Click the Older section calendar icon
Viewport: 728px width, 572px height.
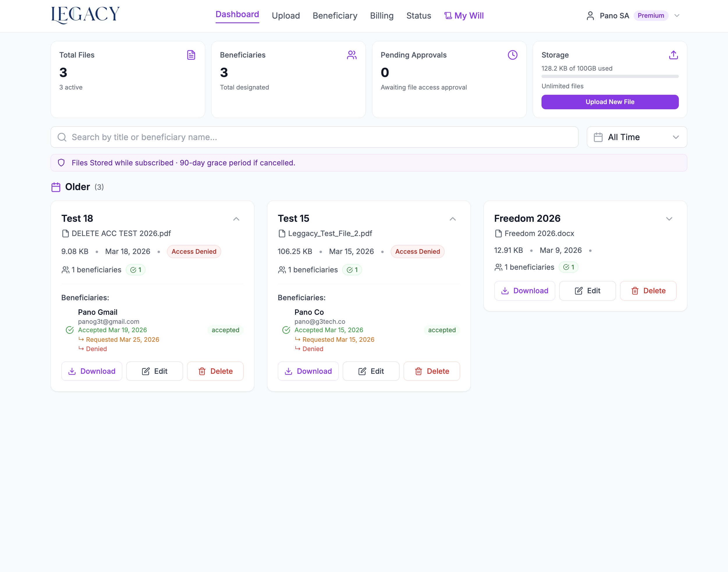click(x=56, y=187)
